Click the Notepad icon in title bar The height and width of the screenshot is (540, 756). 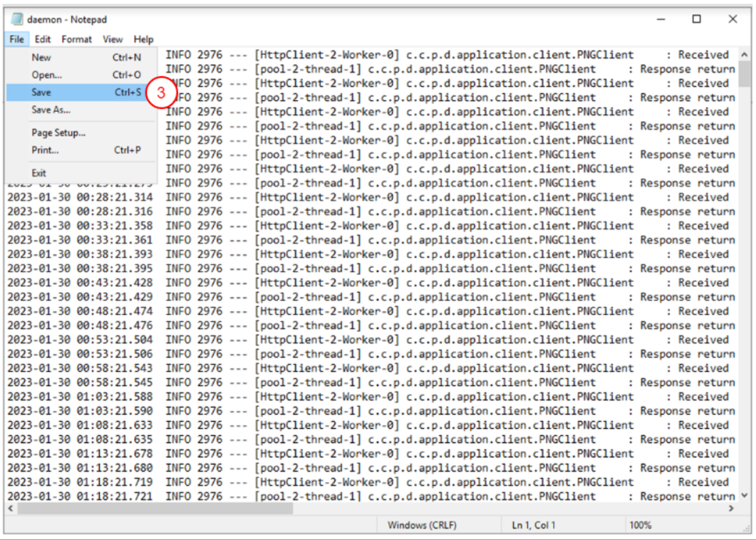(17, 19)
